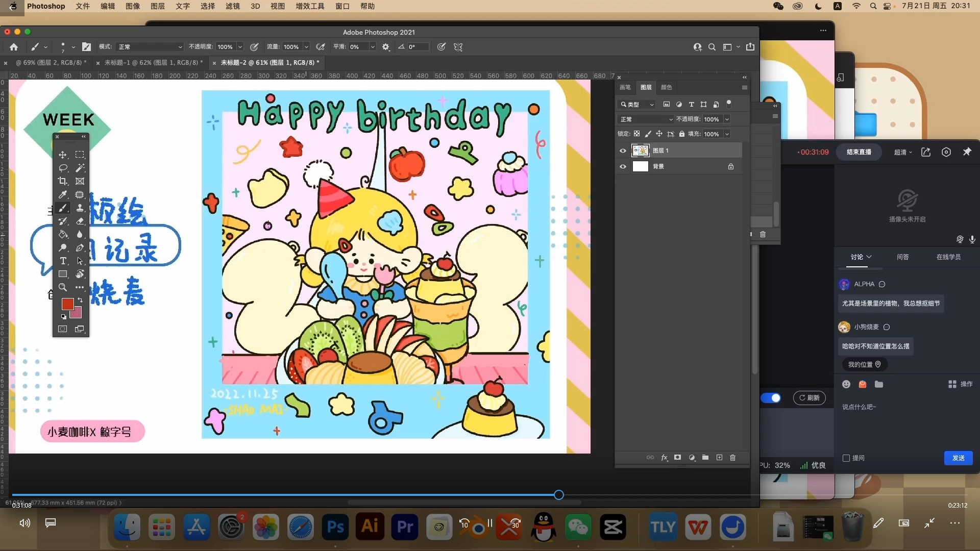Select the Type tool
The height and width of the screenshot is (551, 980).
(x=63, y=261)
